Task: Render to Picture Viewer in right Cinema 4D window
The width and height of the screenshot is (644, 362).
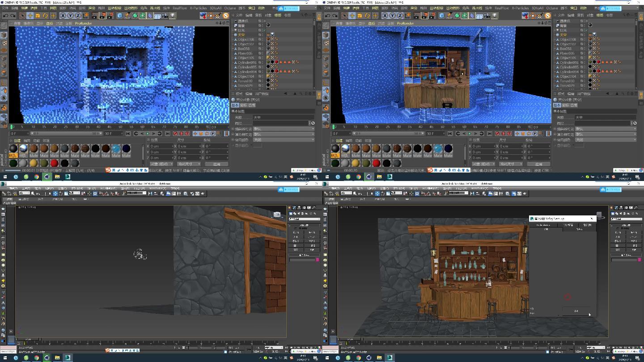Action: coord(424,15)
